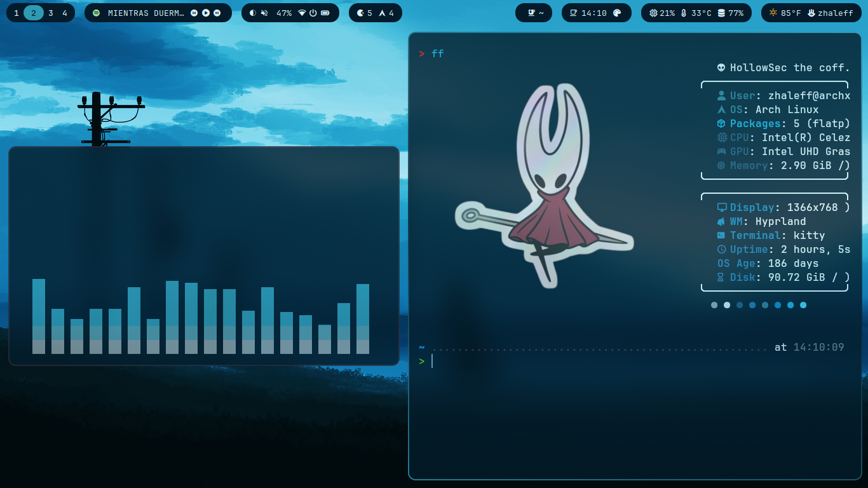Screen dimensions: 868x488
Task: Click the 21% CPU usage value
Action: 667,13
